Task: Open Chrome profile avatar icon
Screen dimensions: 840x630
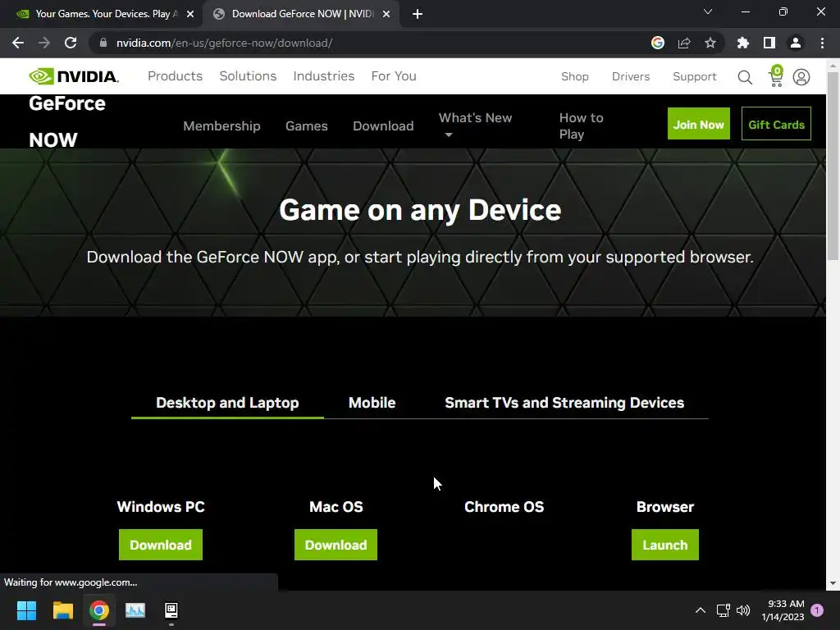Action: tap(796, 43)
